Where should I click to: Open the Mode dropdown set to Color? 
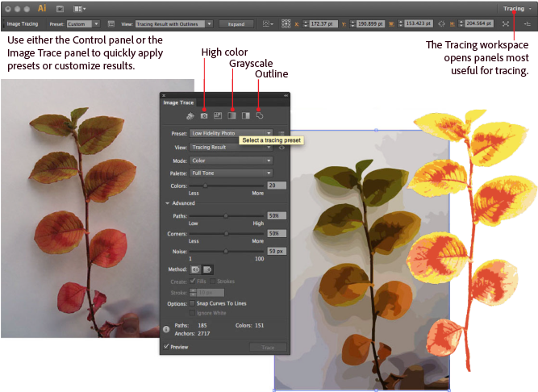[231, 160]
